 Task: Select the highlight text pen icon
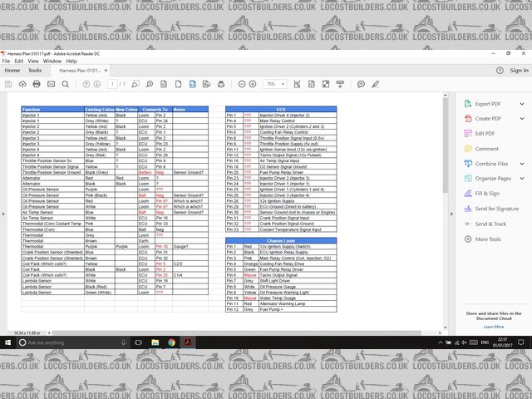[375, 84]
